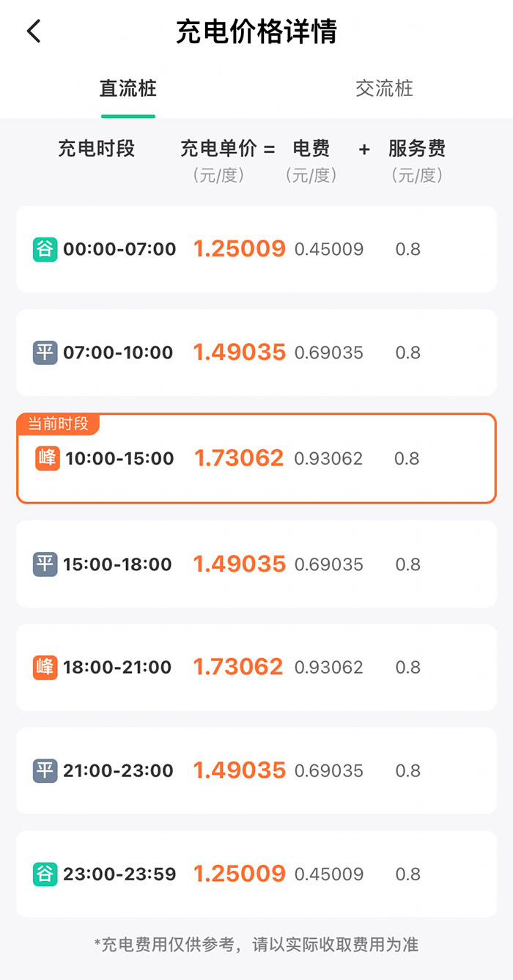Click the page title 充电价格详情
Image resolution: width=513 pixels, height=980 pixels.
pyautogui.click(x=256, y=32)
